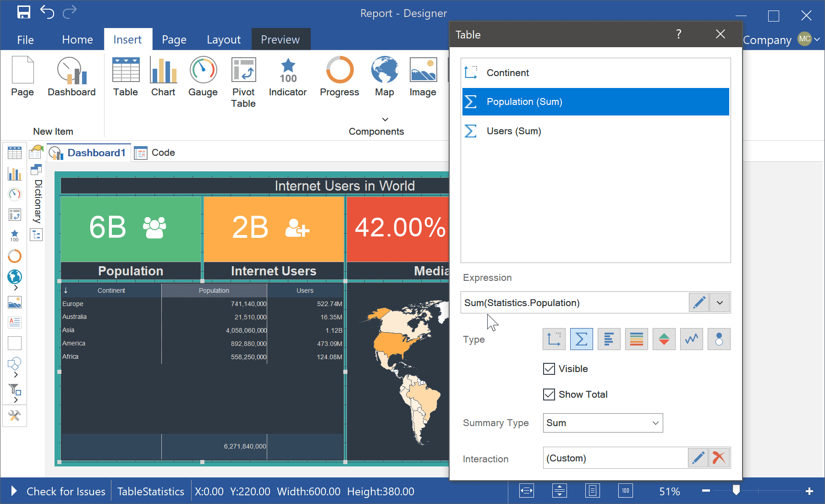Set column type to Color Scale
825x504 pixels.
click(637, 339)
